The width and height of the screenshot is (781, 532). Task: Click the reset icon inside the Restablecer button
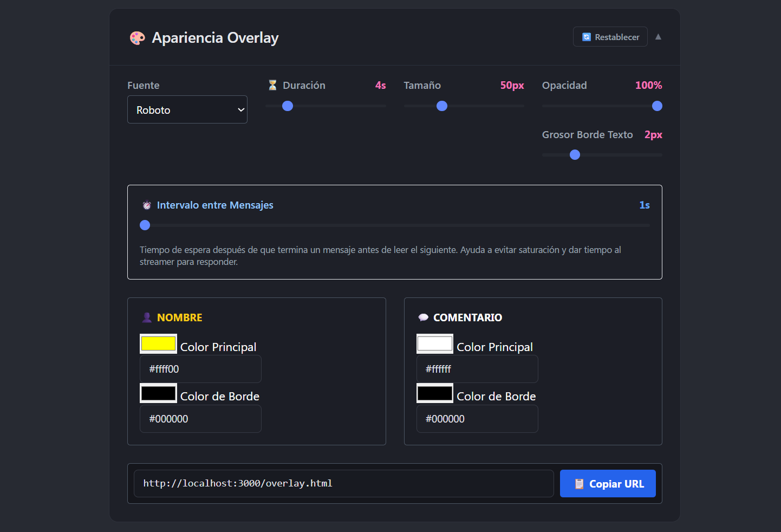(x=587, y=36)
